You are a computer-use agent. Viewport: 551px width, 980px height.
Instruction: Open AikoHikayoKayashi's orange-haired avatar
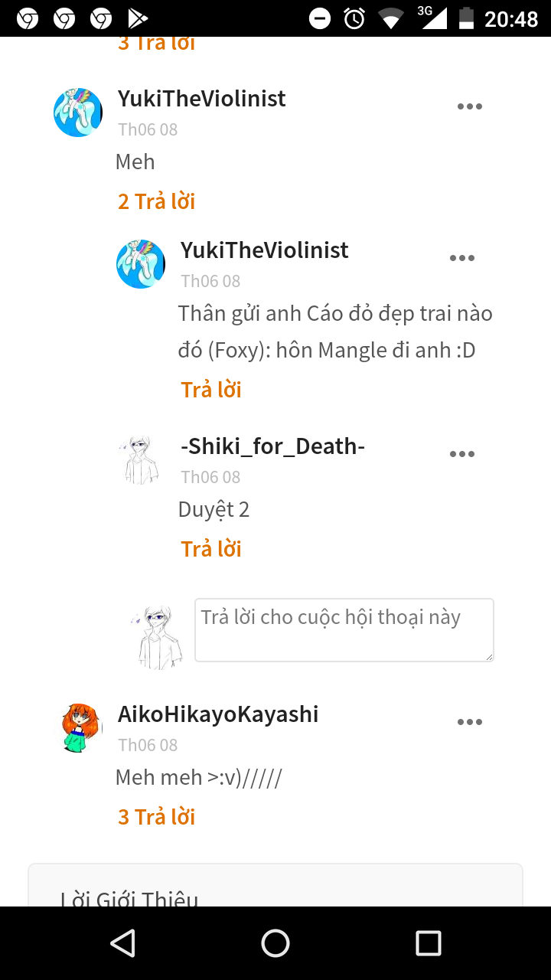click(81, 728)
